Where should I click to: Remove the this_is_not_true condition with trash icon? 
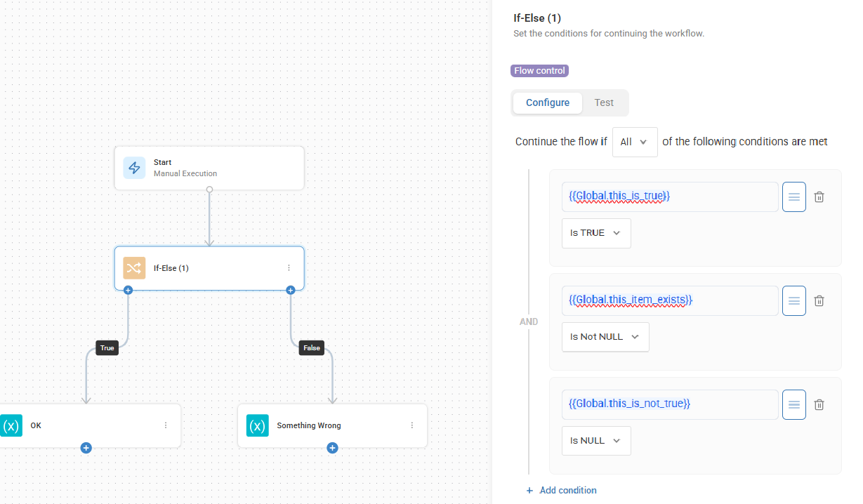click(x=819, y=405)
